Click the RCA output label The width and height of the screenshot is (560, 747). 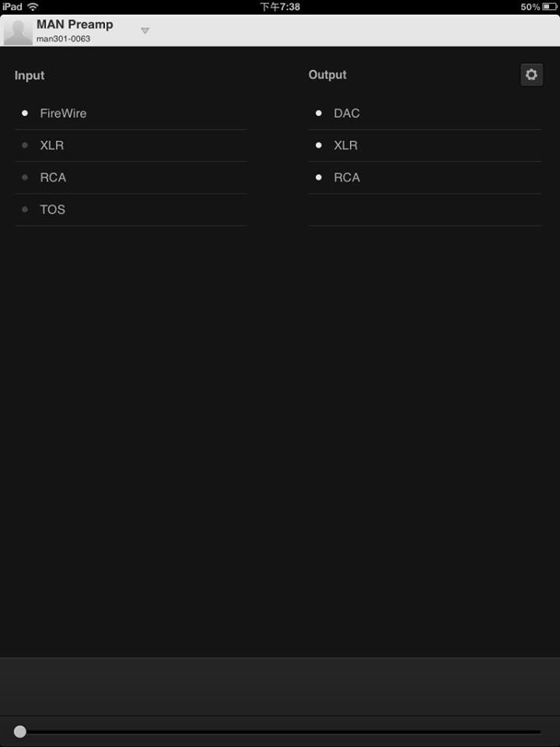(347, 177)
